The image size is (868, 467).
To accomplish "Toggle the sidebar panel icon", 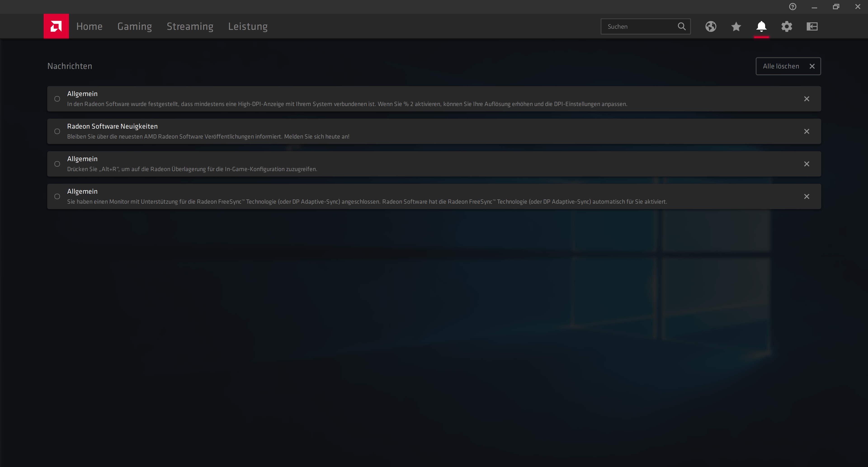I will click(x=812, y=26).
